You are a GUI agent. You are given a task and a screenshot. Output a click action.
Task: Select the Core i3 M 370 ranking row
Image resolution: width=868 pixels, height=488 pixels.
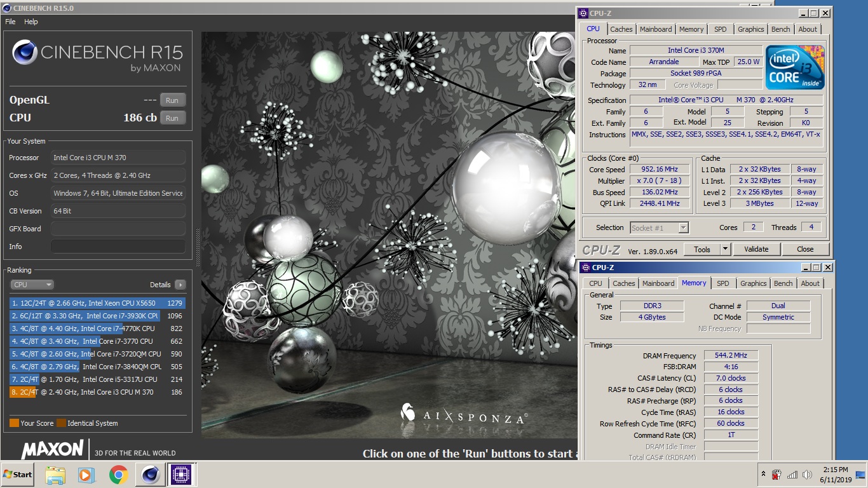97,392
